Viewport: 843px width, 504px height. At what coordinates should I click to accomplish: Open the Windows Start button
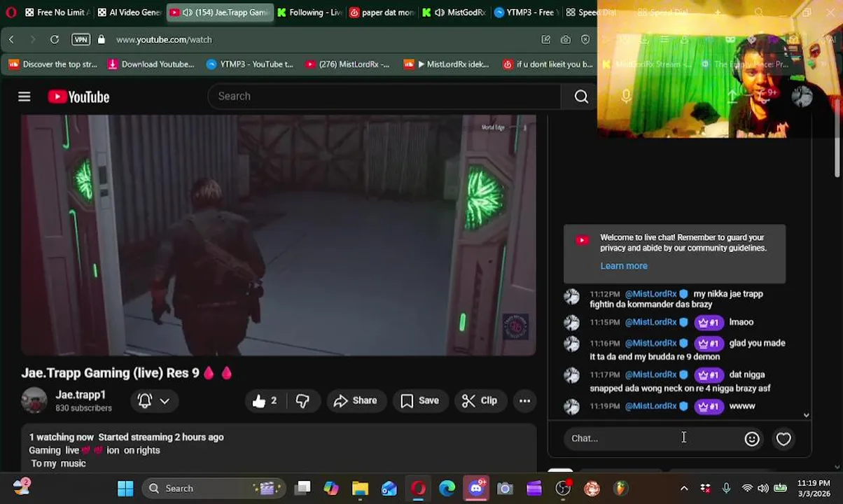pyautogui.click(x=125, y=489)
